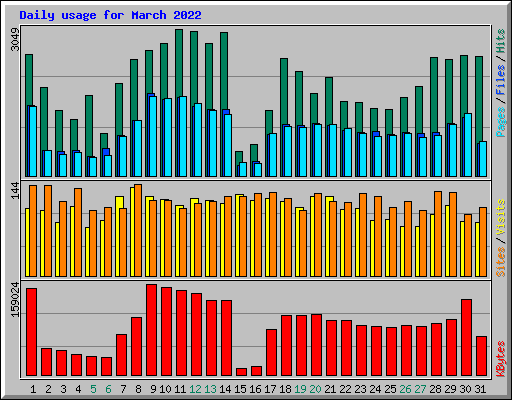Click day label 15 on x-axis
Viewport: 512px width, 400px height.
tap(240, 389)
